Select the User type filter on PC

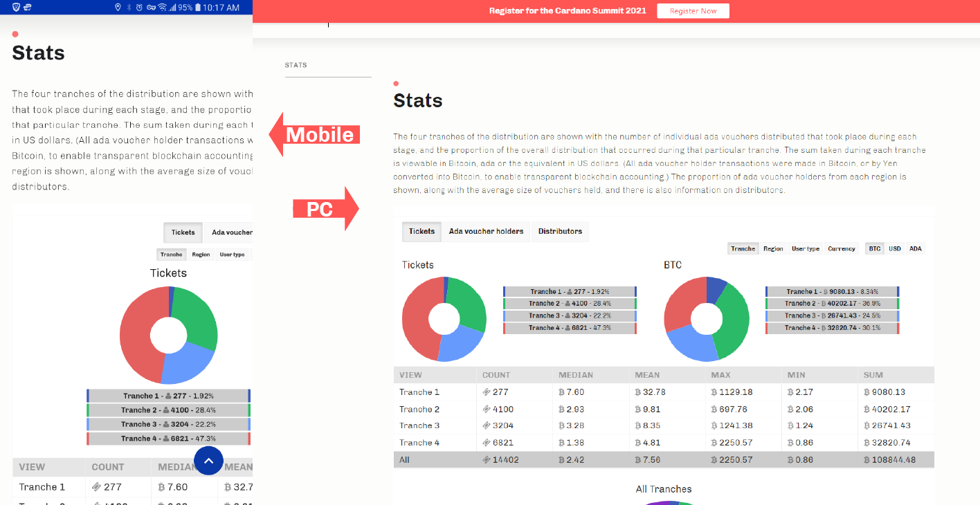[x=806, y=248]
